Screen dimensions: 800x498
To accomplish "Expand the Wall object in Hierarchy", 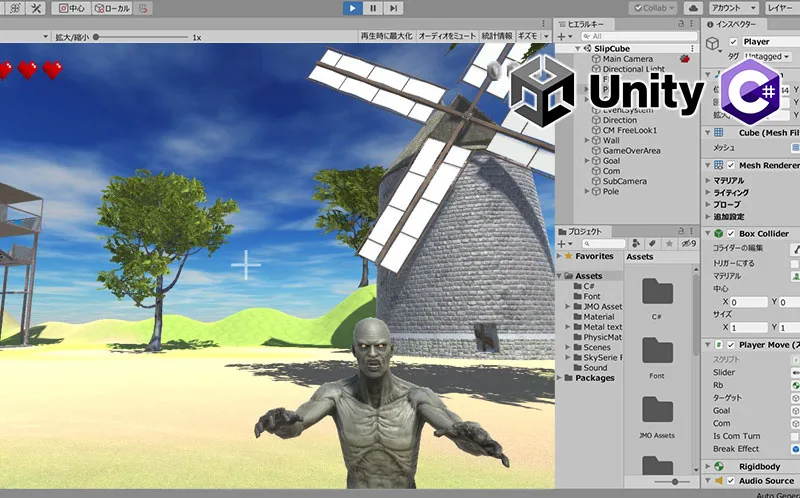I will (587, 140).
